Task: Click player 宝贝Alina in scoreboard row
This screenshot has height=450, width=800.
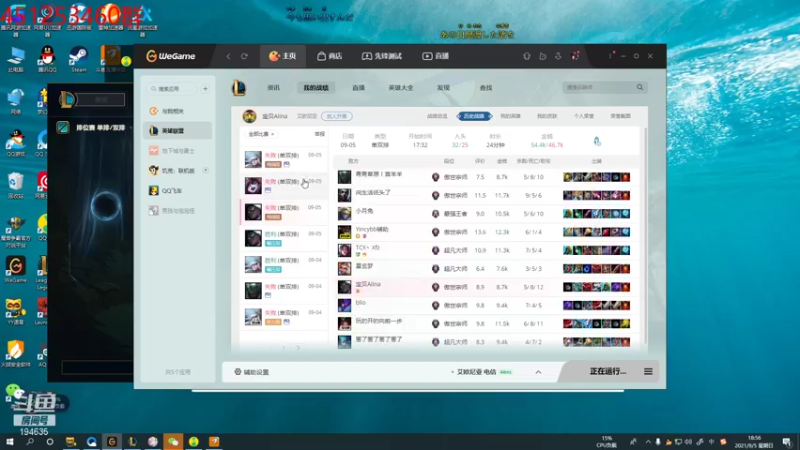Action: [368, 284]
